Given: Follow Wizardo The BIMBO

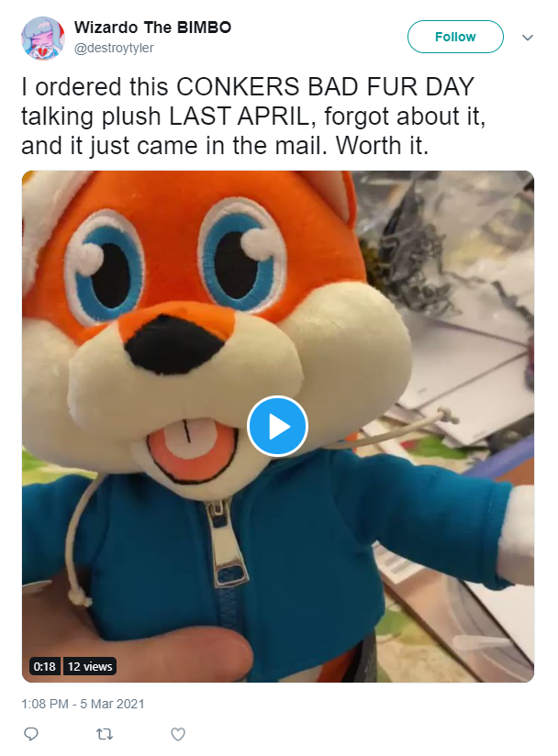Looking at the screenshot, I should pyautogui.click(x=455, y=37).
